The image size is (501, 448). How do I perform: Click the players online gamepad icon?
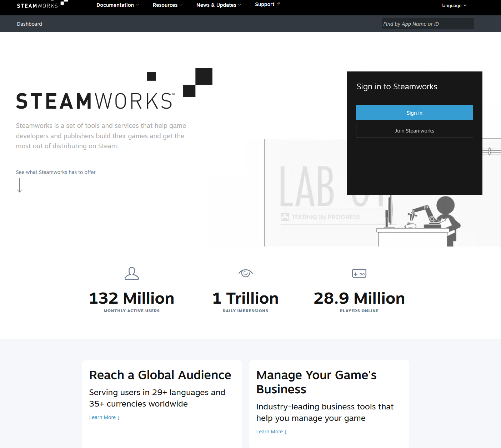[359, 273]
